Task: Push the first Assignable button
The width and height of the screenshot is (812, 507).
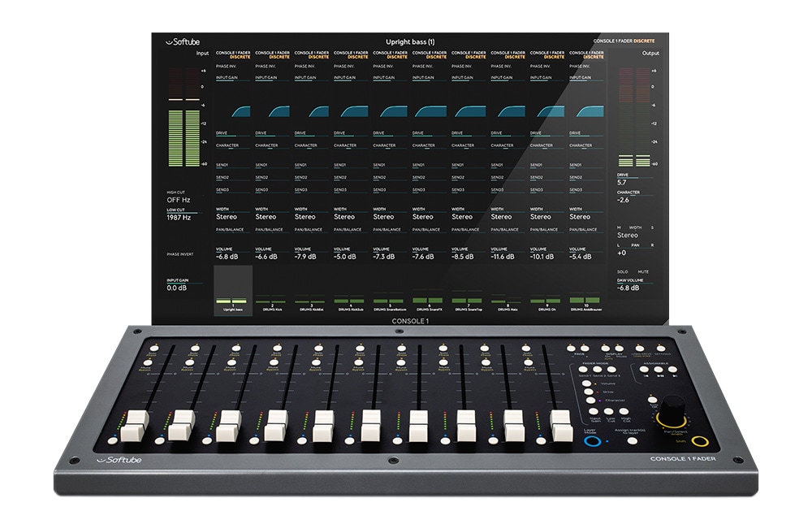Action: pos(644,369)
